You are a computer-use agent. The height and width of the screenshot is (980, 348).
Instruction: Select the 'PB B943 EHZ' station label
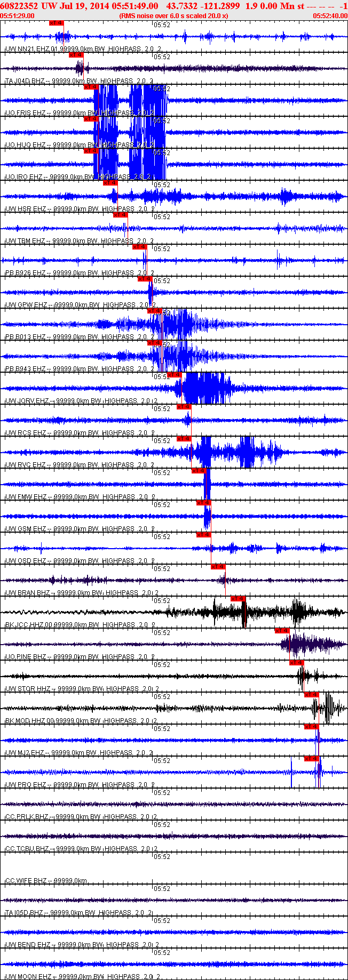click(25, 369)
